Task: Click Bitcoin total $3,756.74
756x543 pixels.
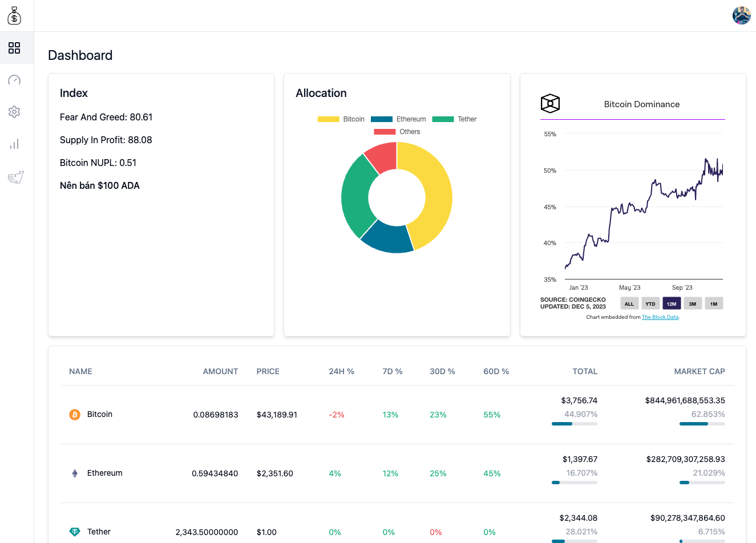Action: click(x=579, y=400)
